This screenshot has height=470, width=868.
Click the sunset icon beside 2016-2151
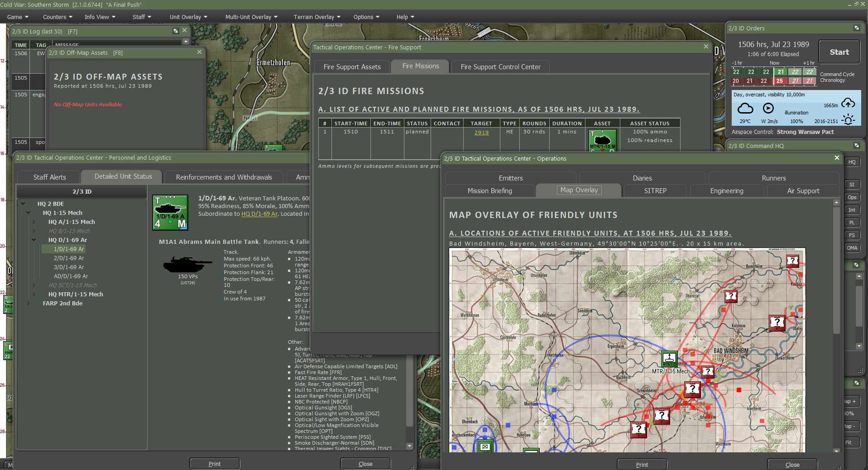click(848, 119)
